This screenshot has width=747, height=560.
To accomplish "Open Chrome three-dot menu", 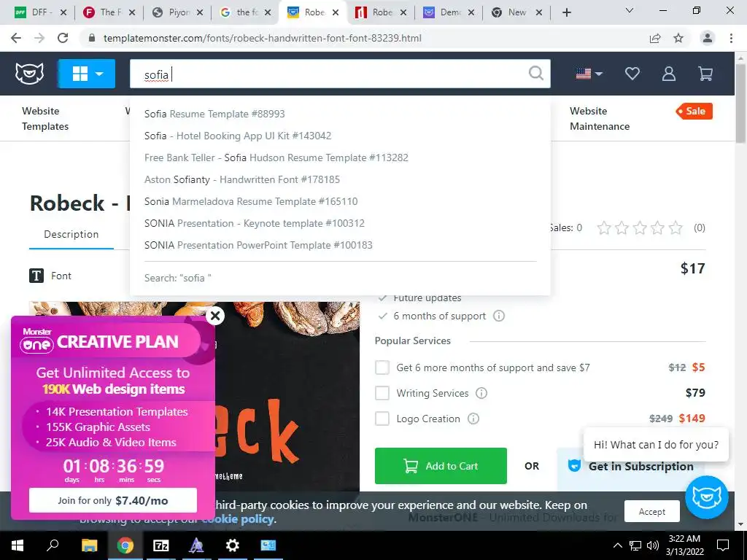I will point(731,38).
